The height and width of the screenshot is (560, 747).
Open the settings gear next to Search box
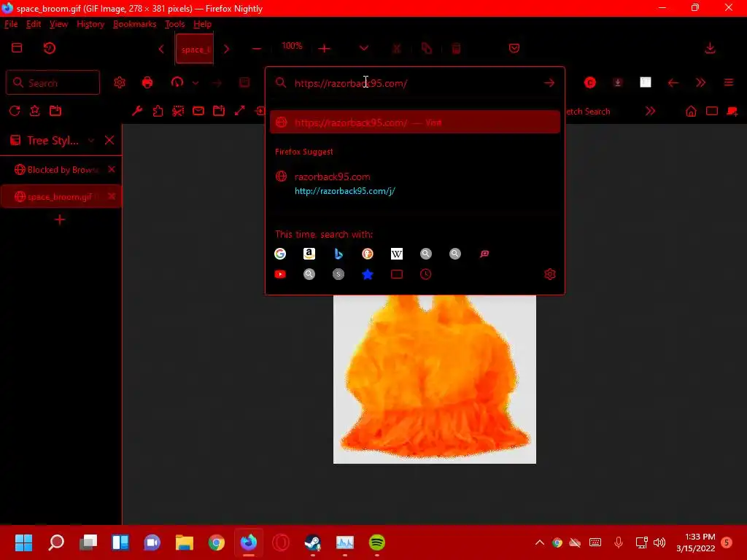point(120,83)
